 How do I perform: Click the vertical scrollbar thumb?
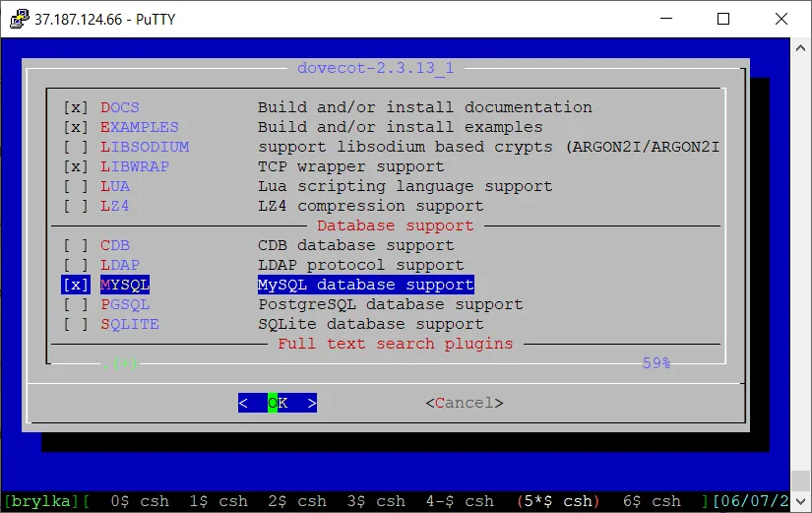(x=800, y=481)
